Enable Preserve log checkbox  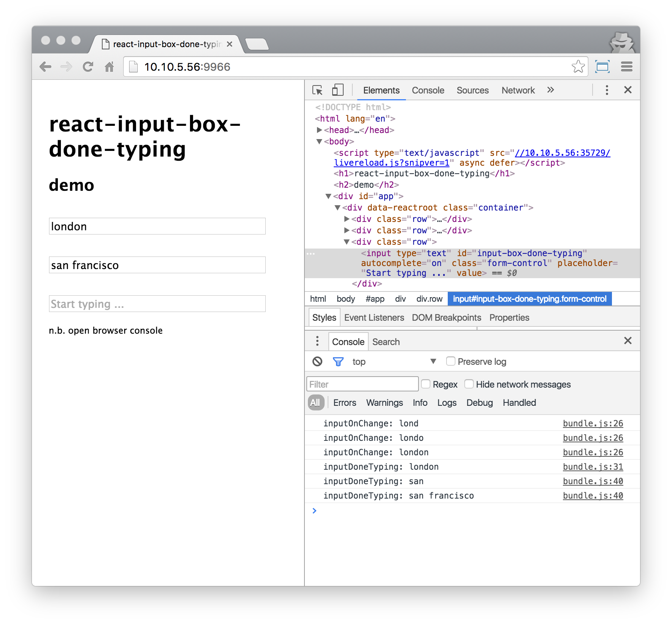click(451, 361)
